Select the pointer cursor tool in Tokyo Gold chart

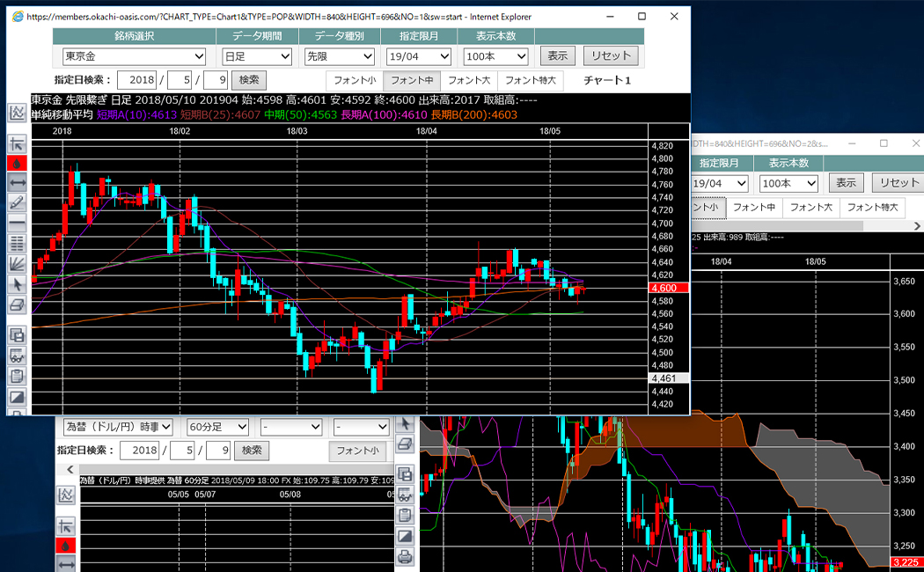17,283
